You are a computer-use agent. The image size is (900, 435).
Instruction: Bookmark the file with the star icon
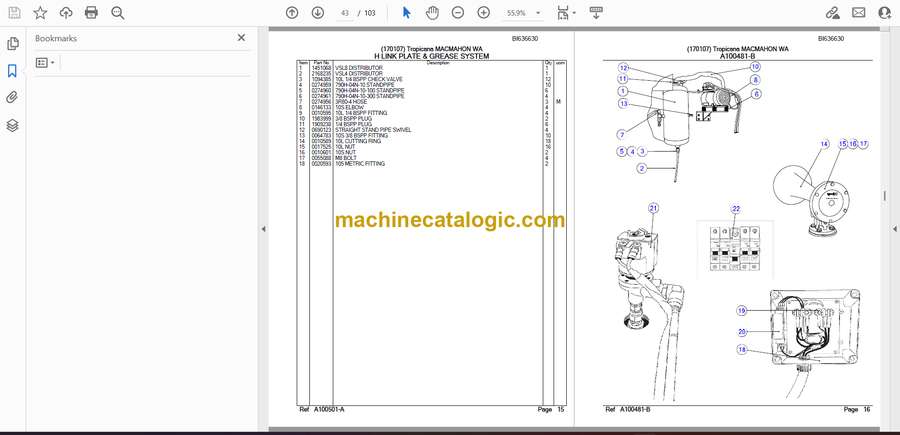[x=40, y=13]
